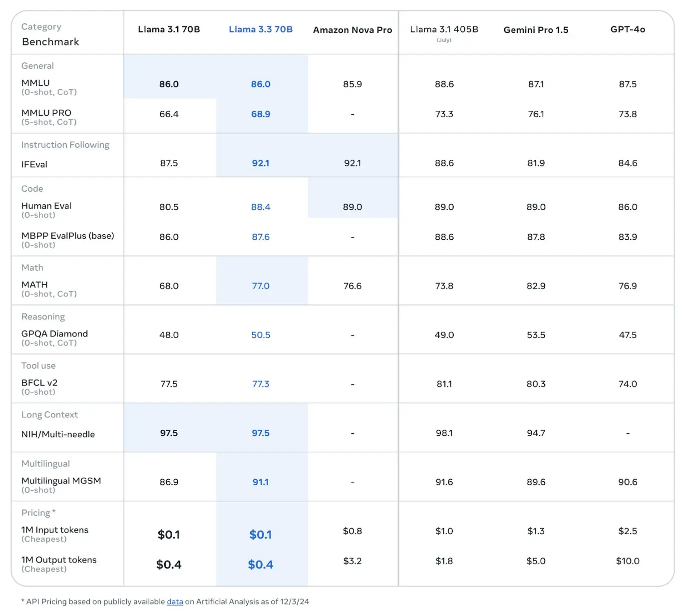The height and width of the screenshot is (616, 685).
Task: Click the MBPP EvalPlus (base) label
Action: coord(68,236)
